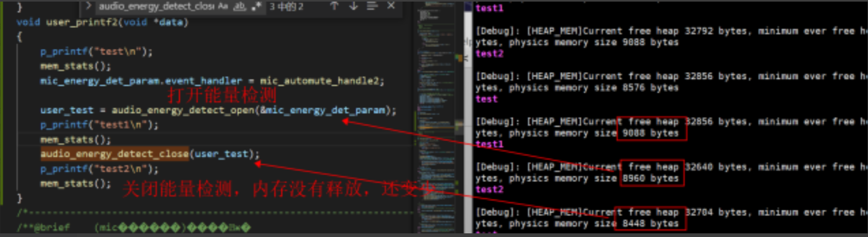Click the last mem_stats() call line

tap(76, 183)
